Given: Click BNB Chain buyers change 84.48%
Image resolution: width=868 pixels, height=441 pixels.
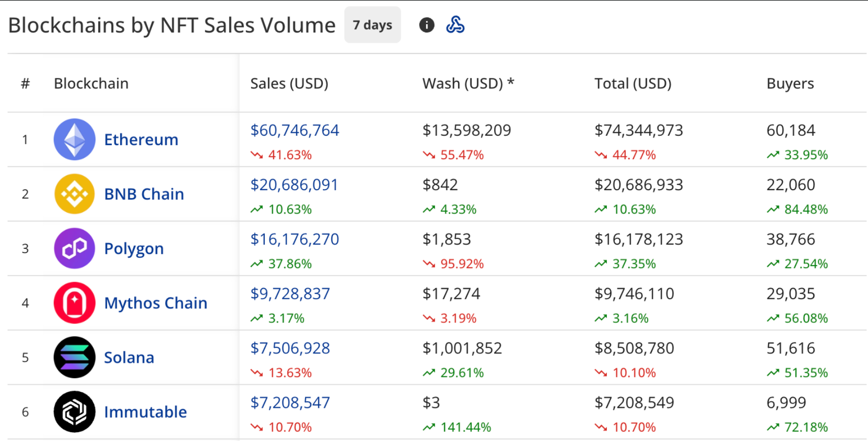Looking at the screenshot, I should (797, 209).
